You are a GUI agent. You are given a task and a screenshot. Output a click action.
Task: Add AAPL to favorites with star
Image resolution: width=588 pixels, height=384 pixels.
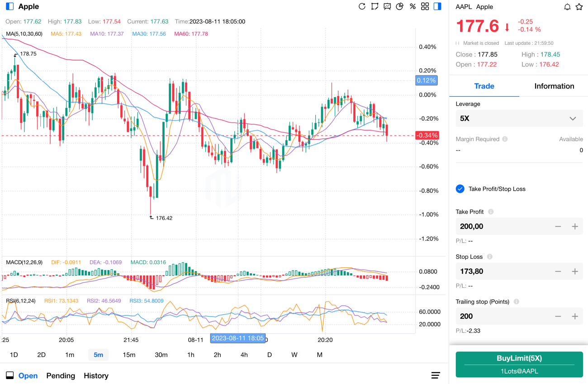click(x=579, y=7)
